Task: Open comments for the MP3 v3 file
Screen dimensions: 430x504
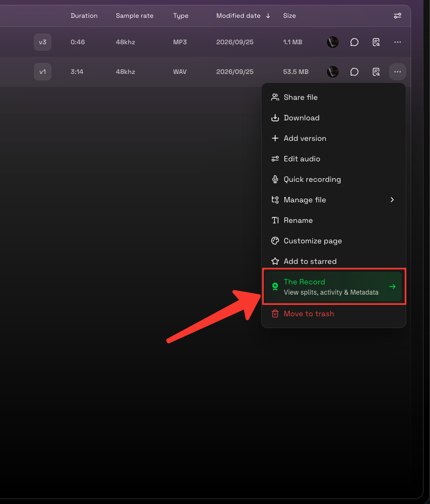Action: [354, 42]
